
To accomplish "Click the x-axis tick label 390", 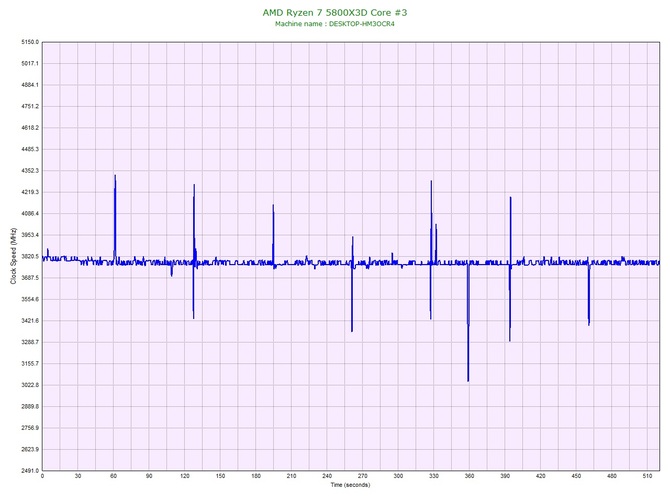I will coord(505,476).
